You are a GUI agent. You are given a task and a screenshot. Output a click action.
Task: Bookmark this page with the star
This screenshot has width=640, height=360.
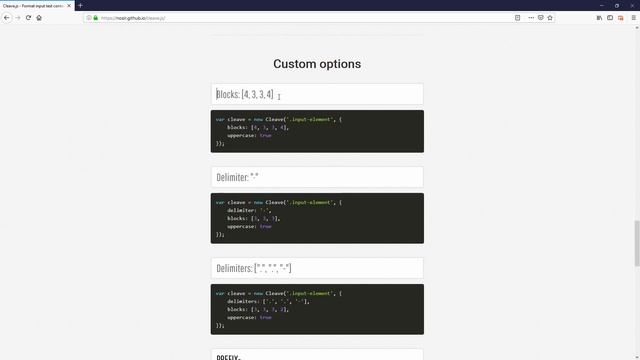point(550,18)
